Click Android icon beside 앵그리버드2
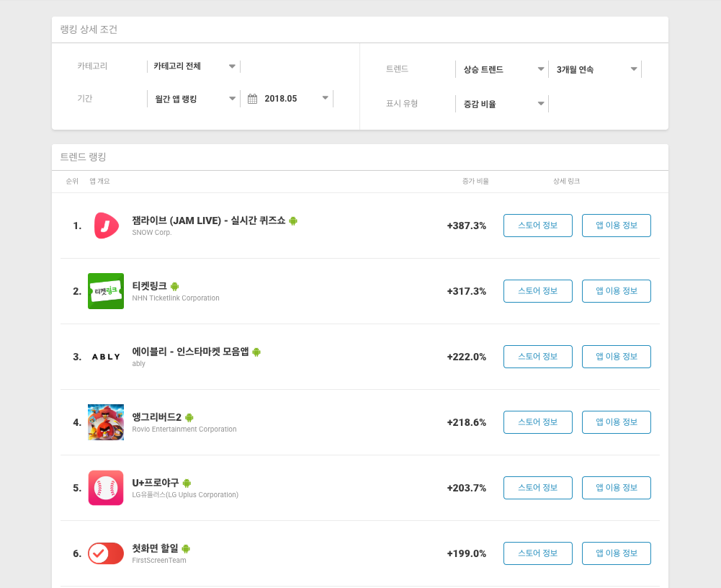 coord(189,418)
